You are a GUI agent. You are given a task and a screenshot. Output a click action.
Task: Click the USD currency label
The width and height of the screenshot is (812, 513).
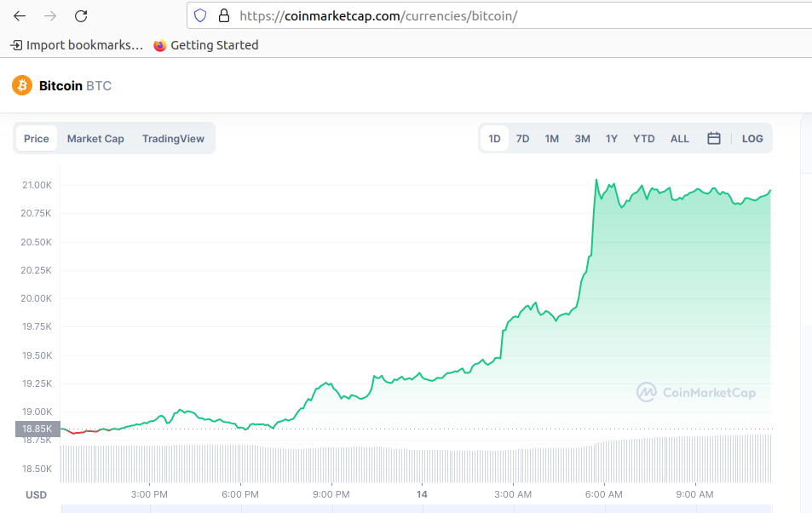click(x=37, y=495)
